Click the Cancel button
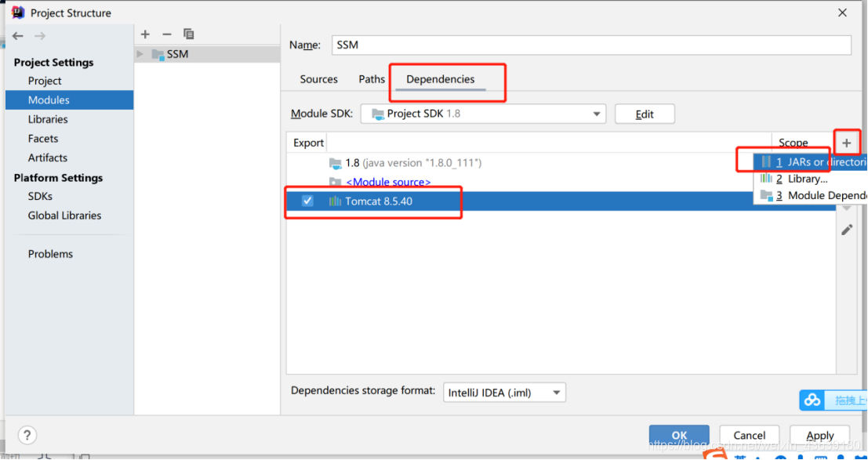868x460 pixels. click(x=750, y=435)
